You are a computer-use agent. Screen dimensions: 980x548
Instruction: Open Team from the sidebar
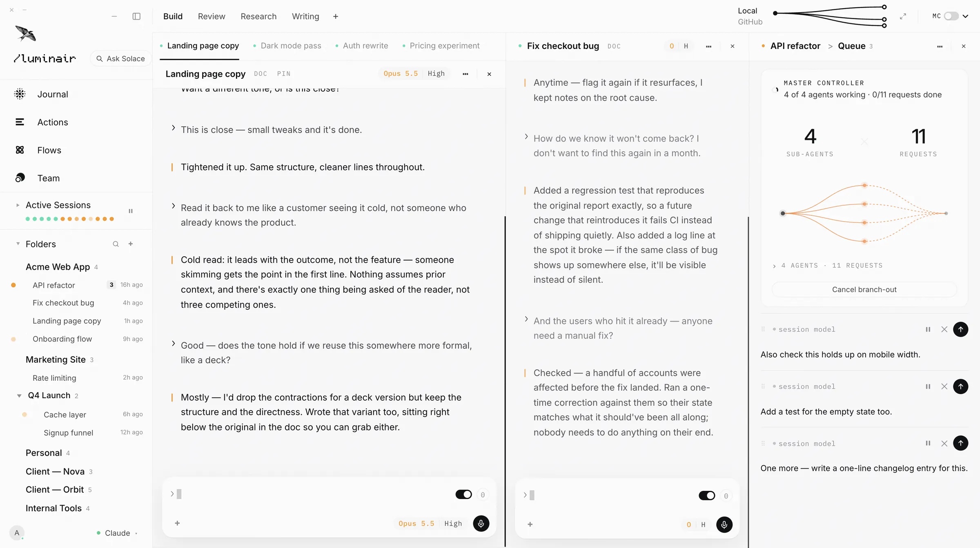point(48,178)
